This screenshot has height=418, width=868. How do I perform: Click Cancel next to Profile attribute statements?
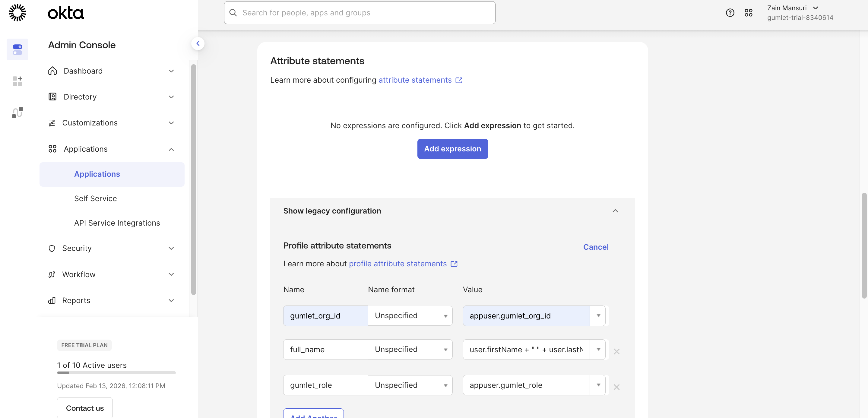tap(595, 247)
